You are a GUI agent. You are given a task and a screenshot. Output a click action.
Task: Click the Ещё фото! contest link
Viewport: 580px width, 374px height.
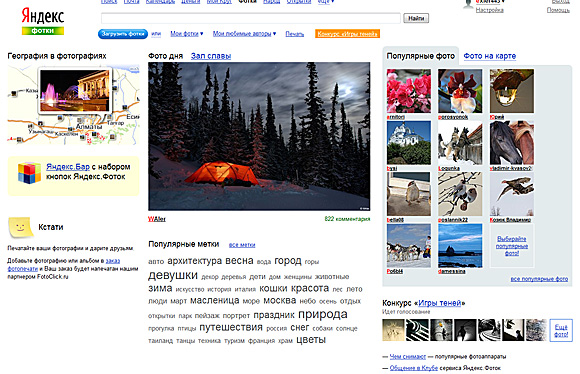561,330
